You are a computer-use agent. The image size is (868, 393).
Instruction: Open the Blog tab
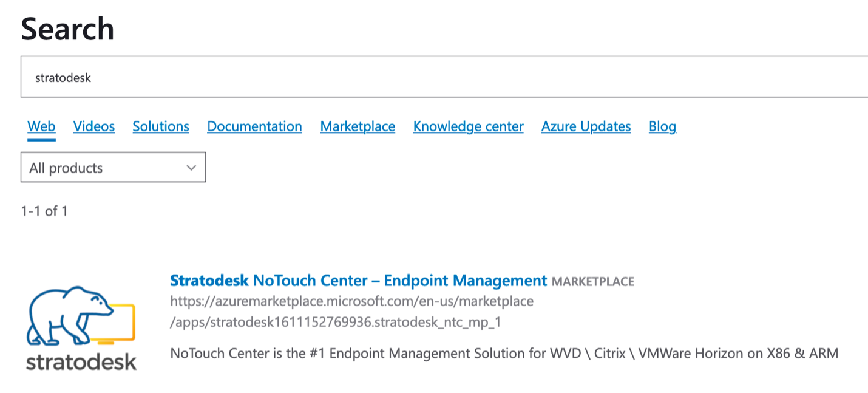(662, 126)
